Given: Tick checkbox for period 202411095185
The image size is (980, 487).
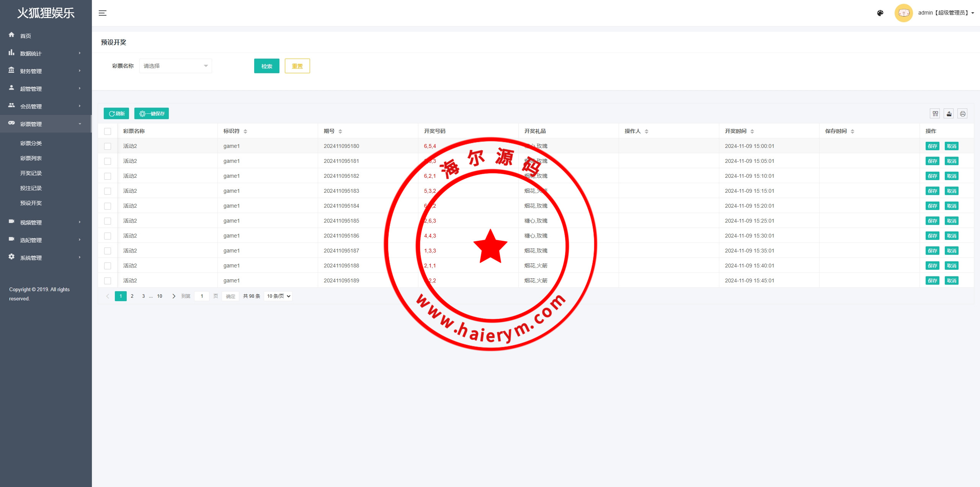Looking at the screenshot, I should [x=108, y=221].
